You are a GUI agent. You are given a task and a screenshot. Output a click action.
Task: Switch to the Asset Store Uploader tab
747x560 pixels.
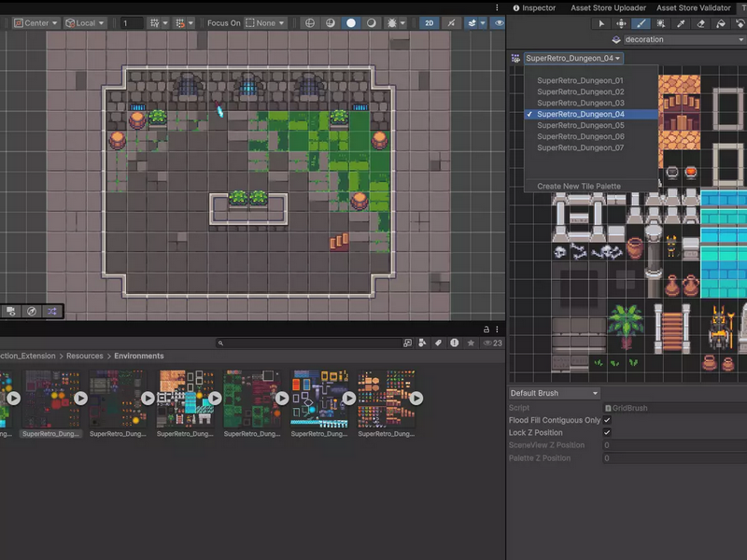[x=609, y=7]
